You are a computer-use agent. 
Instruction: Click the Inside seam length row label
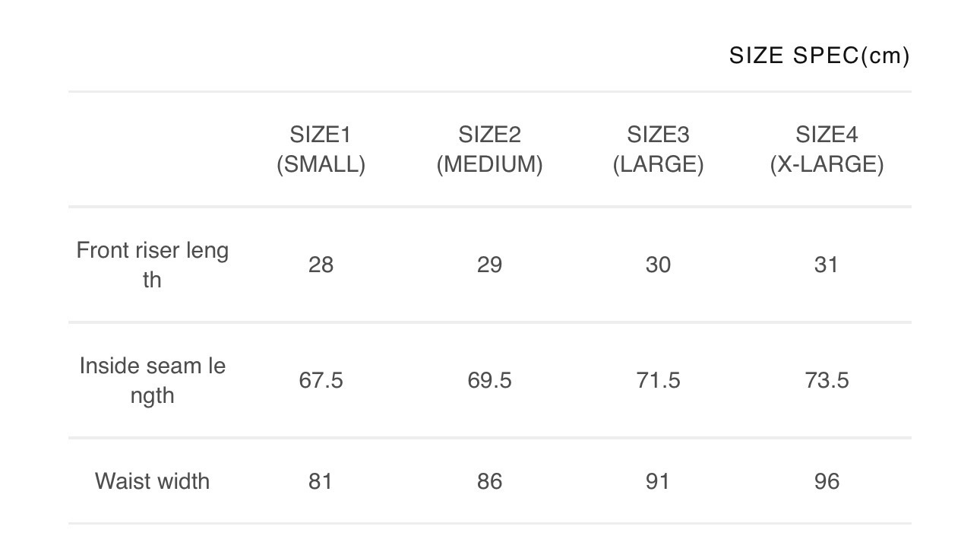coord(152,380)
